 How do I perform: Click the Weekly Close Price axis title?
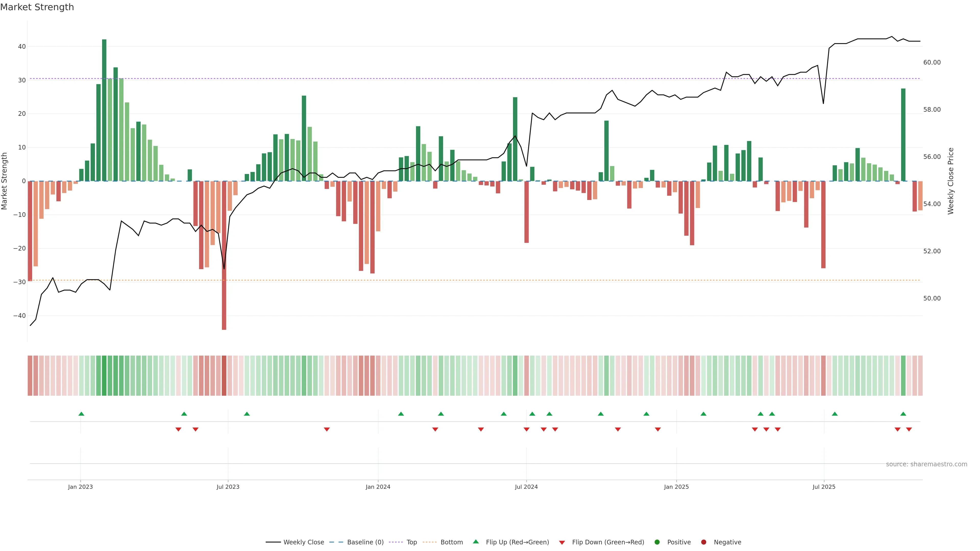tap(951, 181)
